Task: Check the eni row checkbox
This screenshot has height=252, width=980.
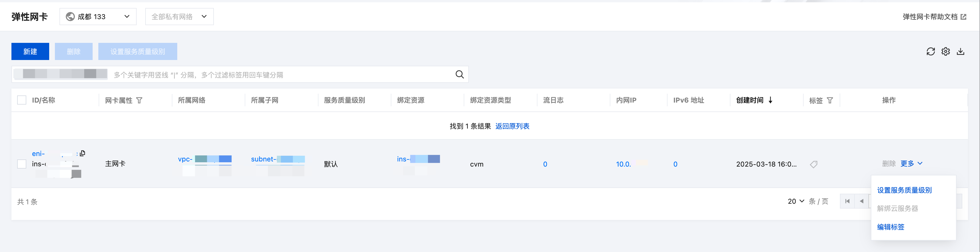Action: click(22, 164)
